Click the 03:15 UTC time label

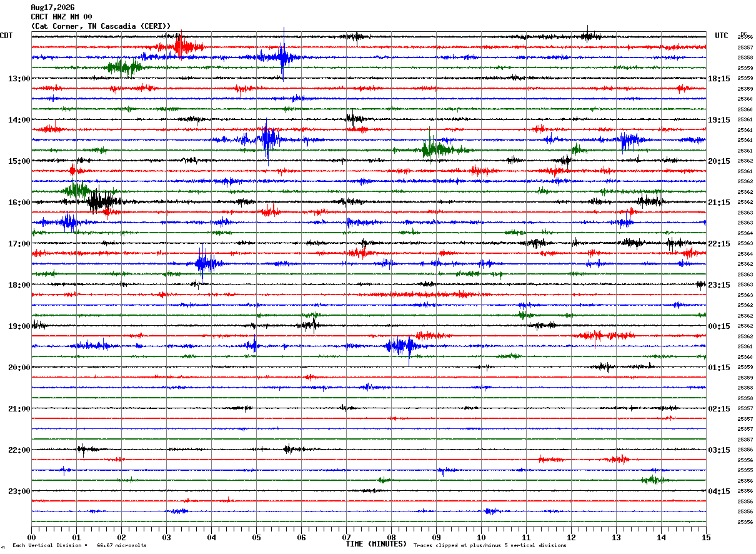(x=719, y=450)
